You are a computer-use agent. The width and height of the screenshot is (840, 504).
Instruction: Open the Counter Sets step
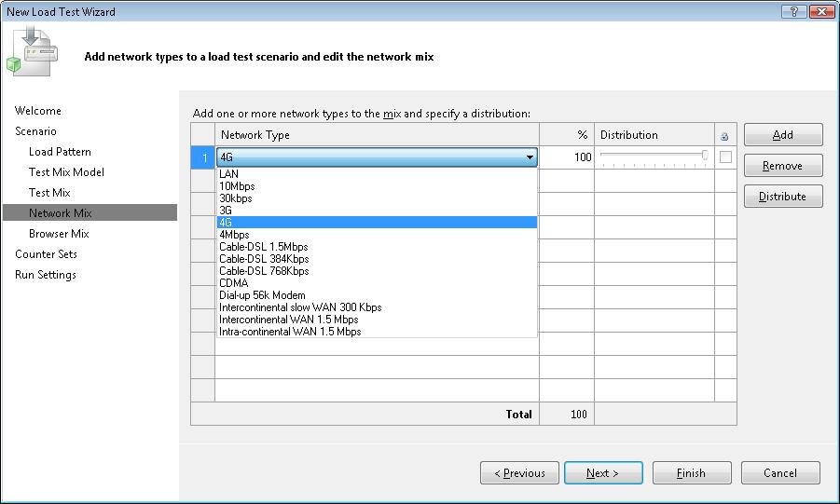coord(46,254)
